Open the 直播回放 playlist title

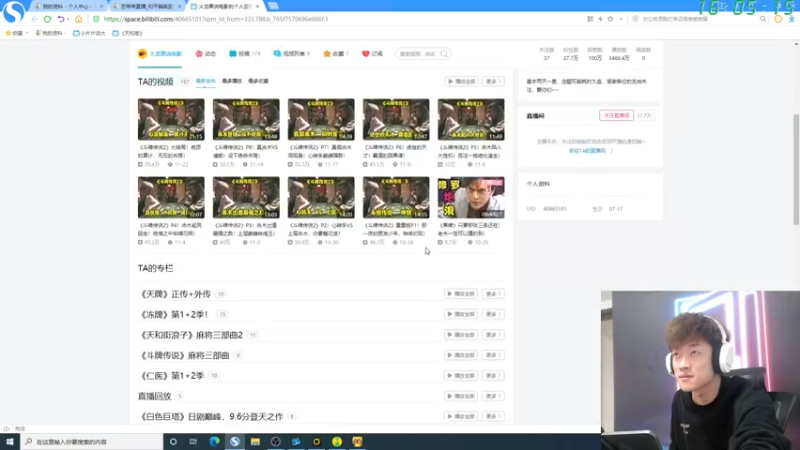[155, 396]
